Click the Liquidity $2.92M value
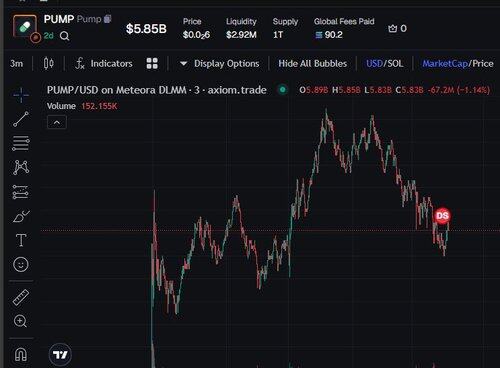 click(x=241, y=35)
